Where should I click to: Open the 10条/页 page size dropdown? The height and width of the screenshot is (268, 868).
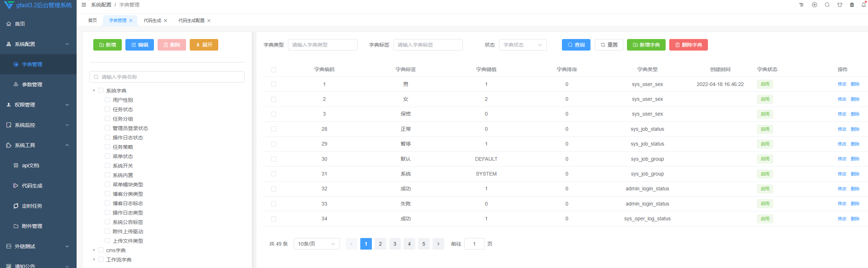click(x=317, y=244)
